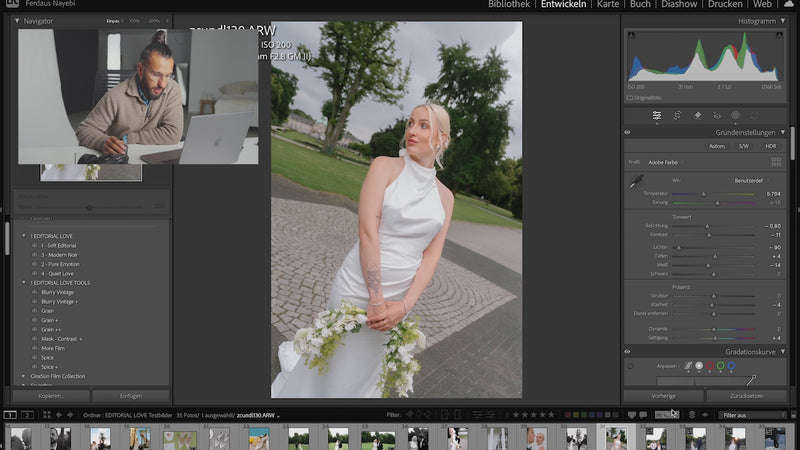Screen dimensions: 800x450
Task: Toggle Grundeinstellungen panel visibility eye
Action: (628, 132)
